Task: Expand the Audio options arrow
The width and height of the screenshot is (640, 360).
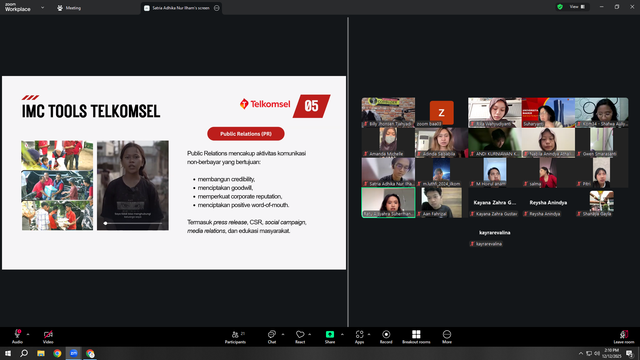Action: [28, 334]
